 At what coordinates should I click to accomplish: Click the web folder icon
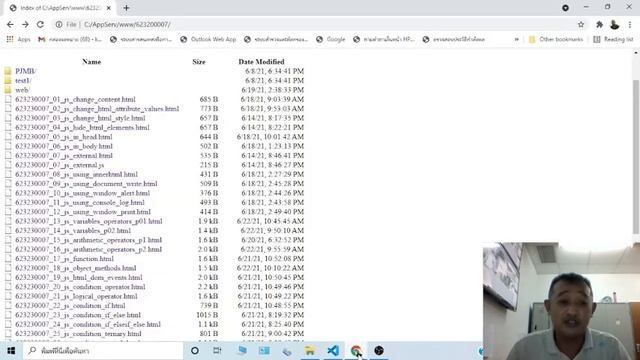pyautogui.click(x=8, y=90)
